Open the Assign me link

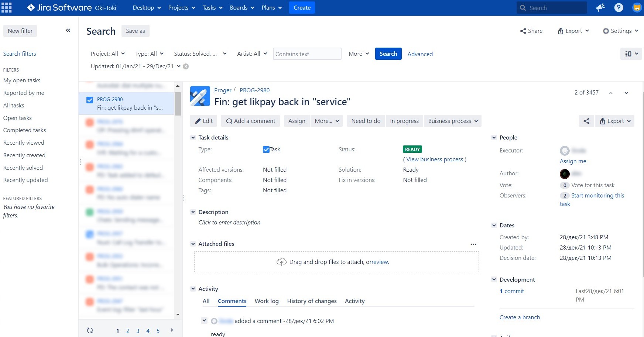pyautogui.click(x=573, y=161)
